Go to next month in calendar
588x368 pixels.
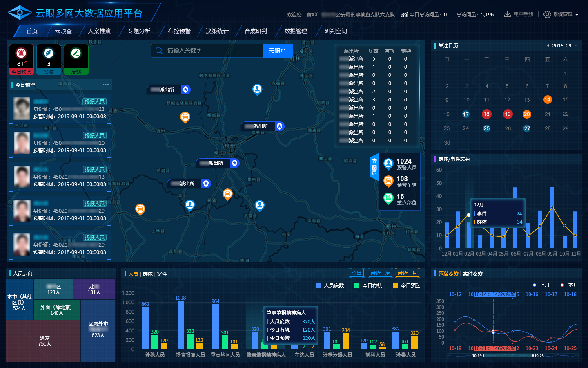(576, 46)
